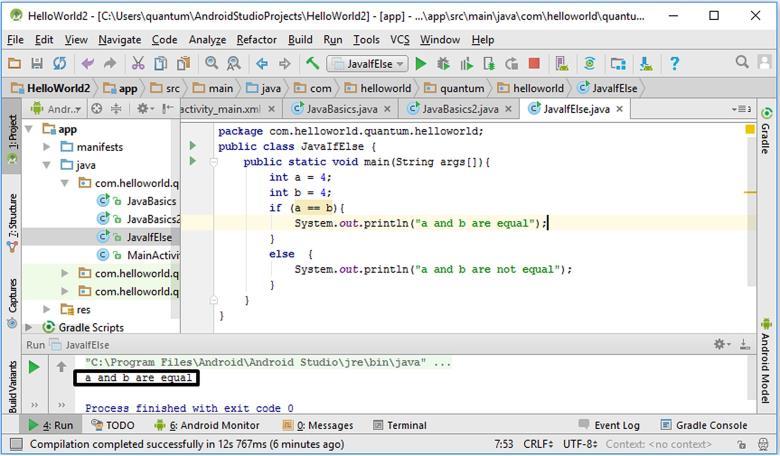This screenshot has height=456, width=780.
Task: Open the Navigate menu
Action: tap(119, 39)
